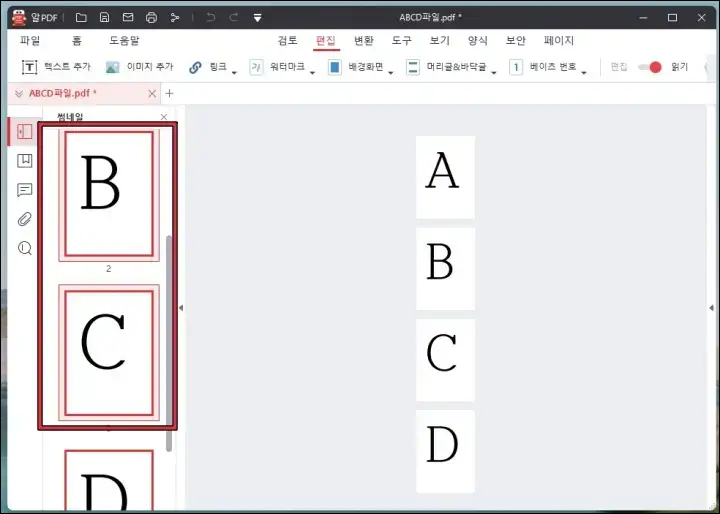Print the document using the printer icon
This screenshot has width=720, height=514.
151,17
